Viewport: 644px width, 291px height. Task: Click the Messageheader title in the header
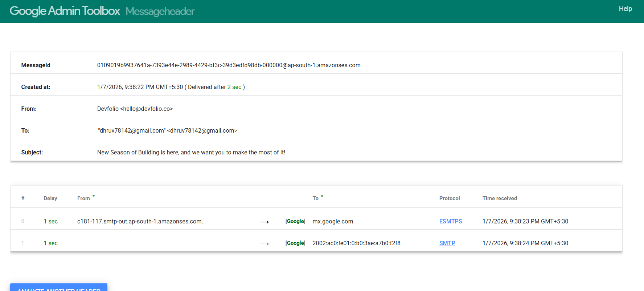pyautogui.click(x=160, y=12)
